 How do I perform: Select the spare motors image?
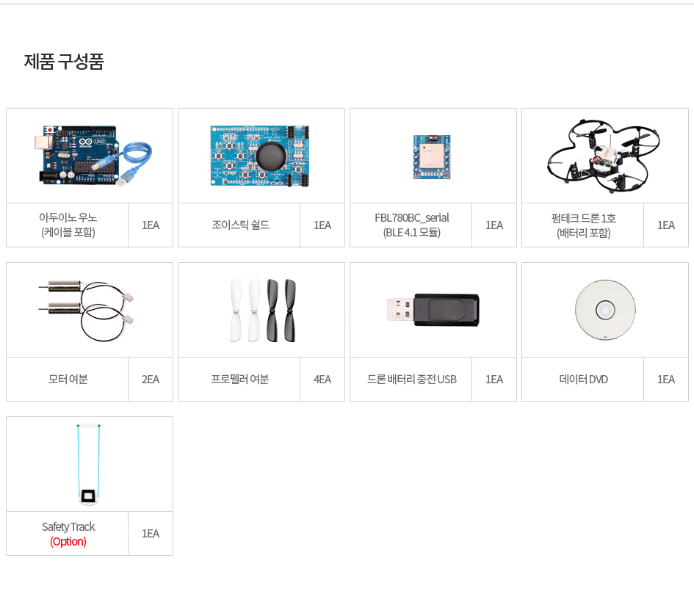(86, 311)
